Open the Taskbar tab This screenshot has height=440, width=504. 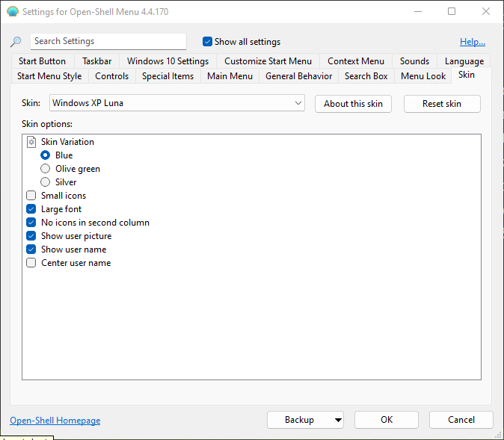96,61
